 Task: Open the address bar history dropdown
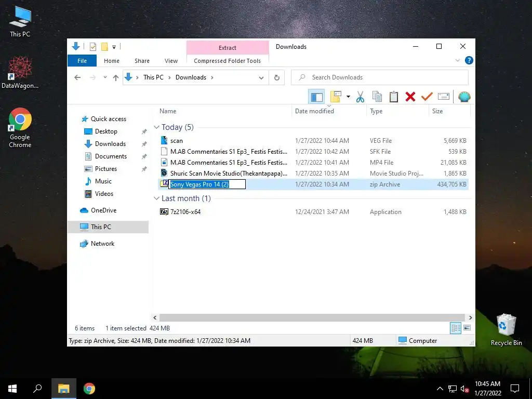(261, 78)
